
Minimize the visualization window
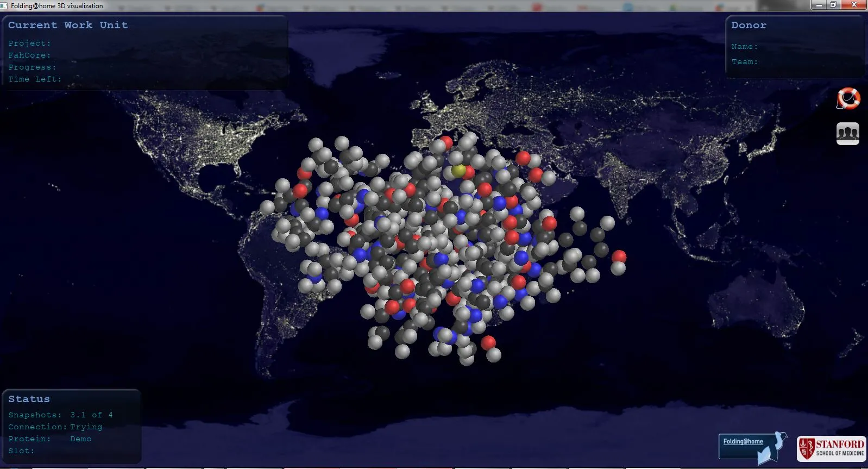(819, 5)
